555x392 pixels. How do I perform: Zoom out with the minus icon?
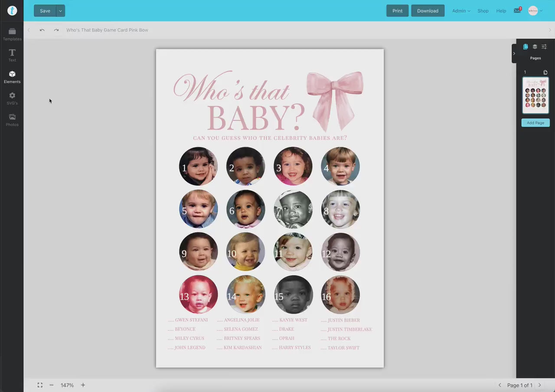tap(51, 385)
